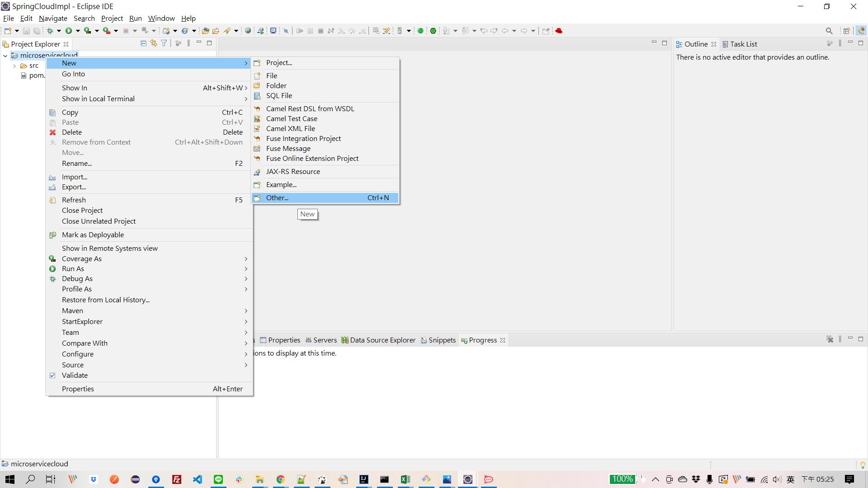Click the Red Hat Central icon
The width and height of the screenshot is (868, 488).
[559, 31]
